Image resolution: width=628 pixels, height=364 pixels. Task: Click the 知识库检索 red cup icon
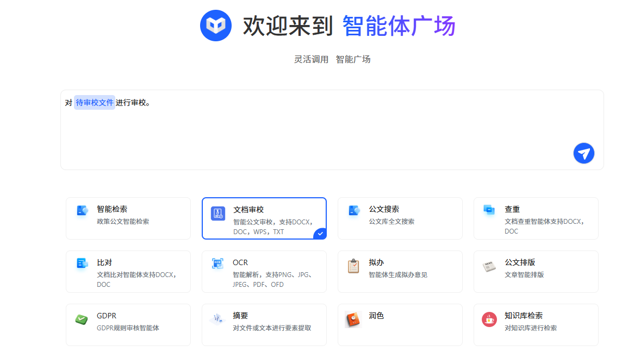click(x=489, y=319)
